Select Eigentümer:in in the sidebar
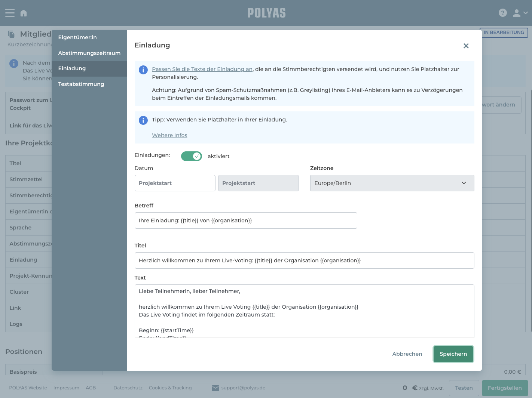 (77, 37)
